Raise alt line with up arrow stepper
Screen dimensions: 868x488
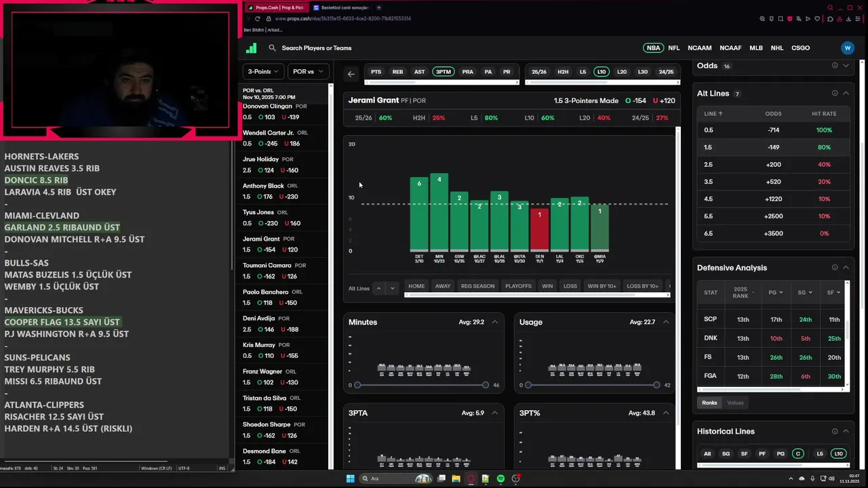378,288
